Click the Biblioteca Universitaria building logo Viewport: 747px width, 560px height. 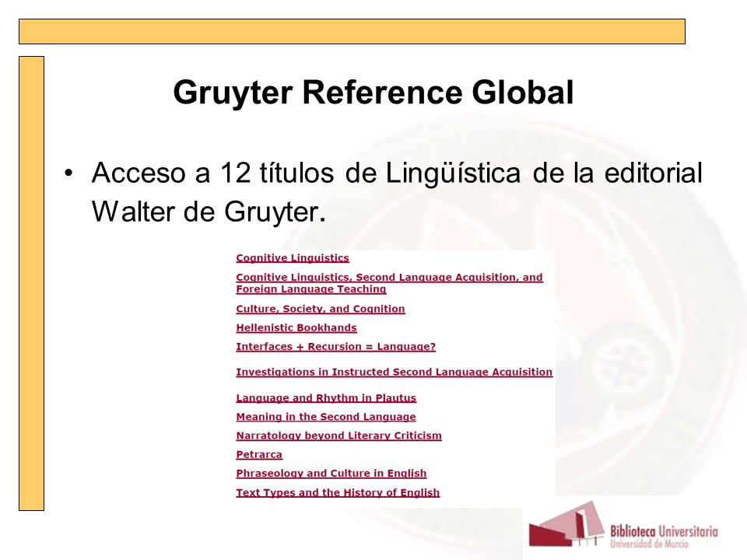567,523
